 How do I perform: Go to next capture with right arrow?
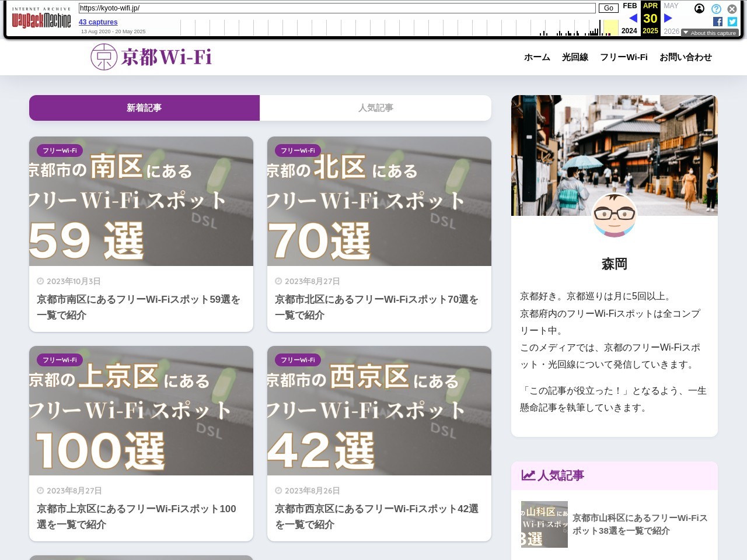[668, 18]
